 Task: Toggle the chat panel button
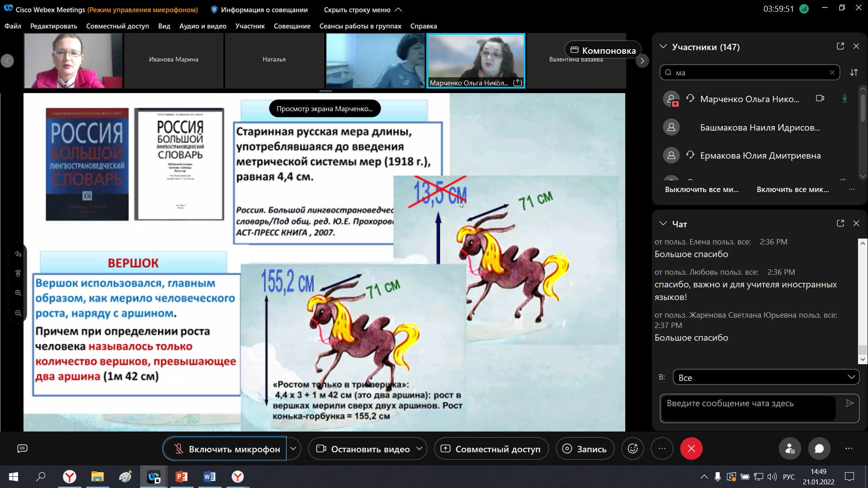click(x=819, y=449)
